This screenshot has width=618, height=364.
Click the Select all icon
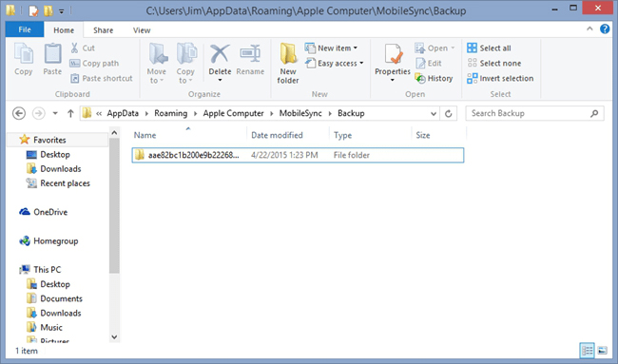[472, 48]
